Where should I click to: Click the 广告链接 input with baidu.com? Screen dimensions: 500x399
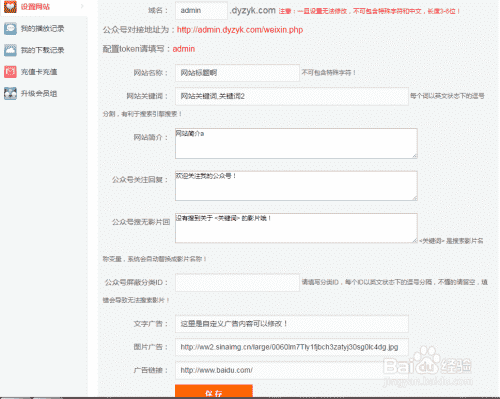[x=292, y=370]
